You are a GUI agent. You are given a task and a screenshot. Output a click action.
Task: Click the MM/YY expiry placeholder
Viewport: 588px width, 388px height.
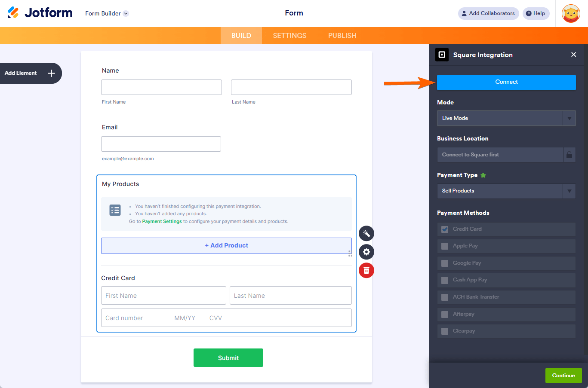185,318
